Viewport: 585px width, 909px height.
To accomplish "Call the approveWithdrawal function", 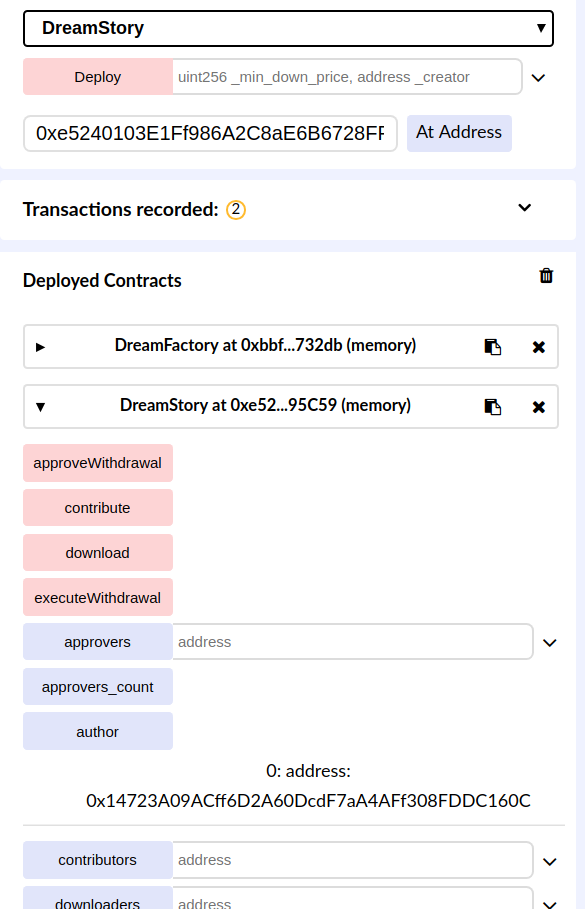I will coord(98,463).
